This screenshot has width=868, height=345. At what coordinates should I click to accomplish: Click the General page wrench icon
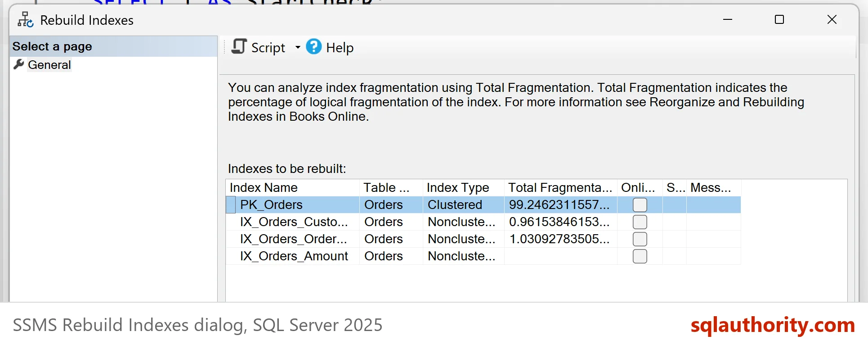click(x=19, y=64)
